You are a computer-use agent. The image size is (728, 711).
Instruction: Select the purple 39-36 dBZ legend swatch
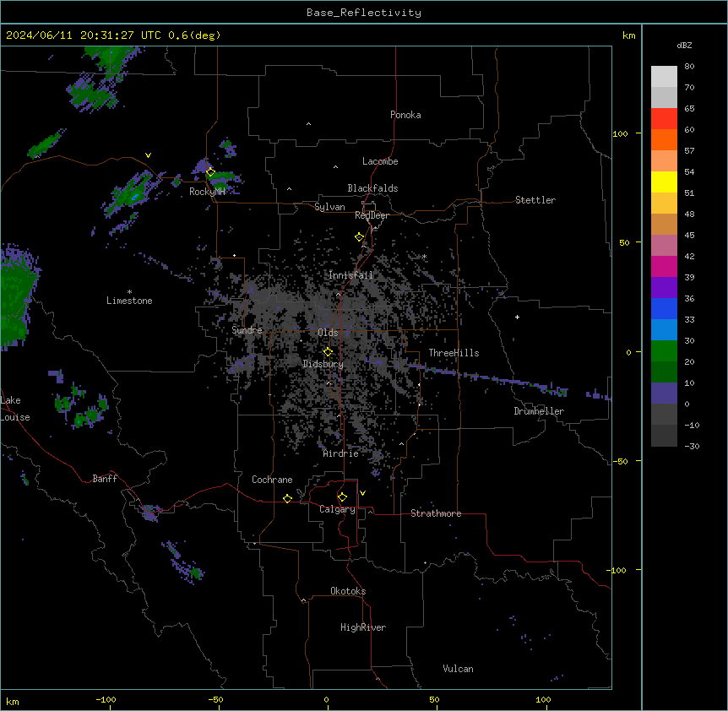click(x=664, y=288)
